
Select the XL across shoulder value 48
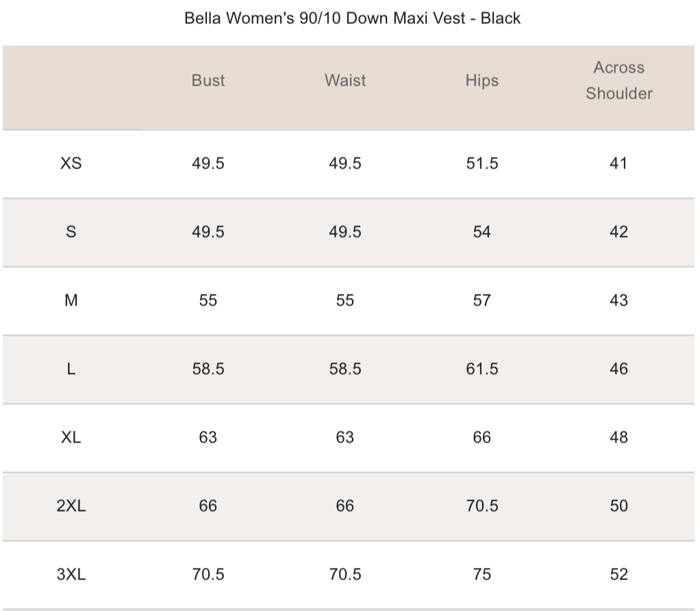pyautogui.click(x=618, y=437)
